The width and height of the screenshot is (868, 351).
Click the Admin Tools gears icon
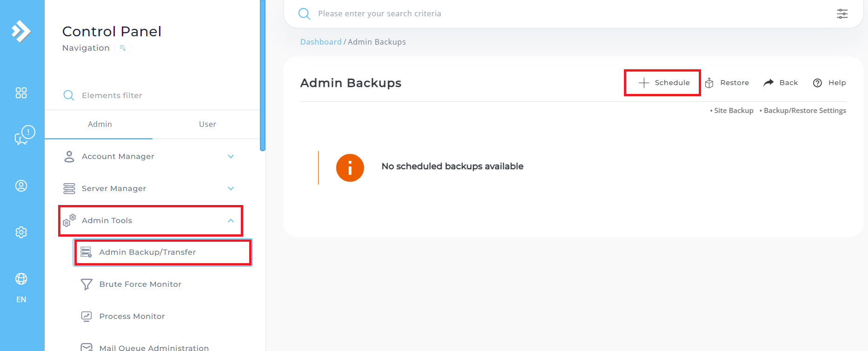[69, 221]
